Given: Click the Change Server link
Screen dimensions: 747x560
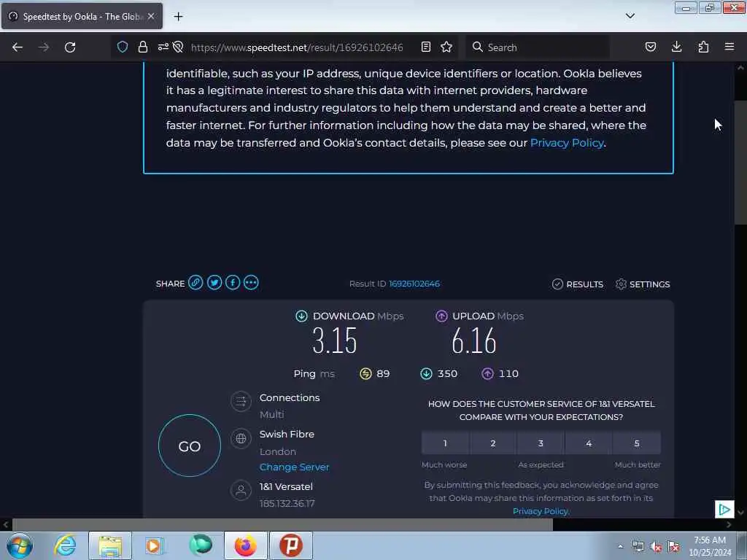Looking at the screenshot, I should [x=295, y=467].
